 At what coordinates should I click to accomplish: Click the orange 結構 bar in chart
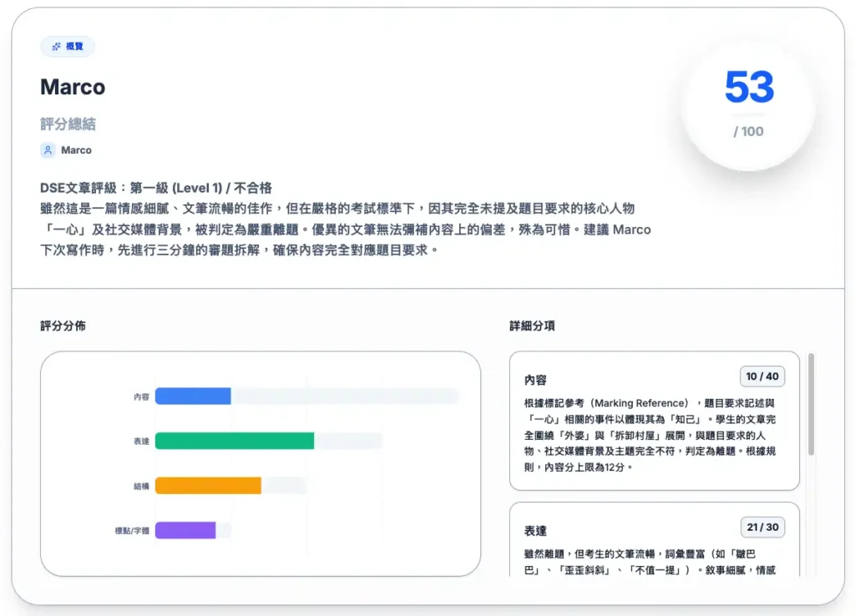click(x=208, y=486)
